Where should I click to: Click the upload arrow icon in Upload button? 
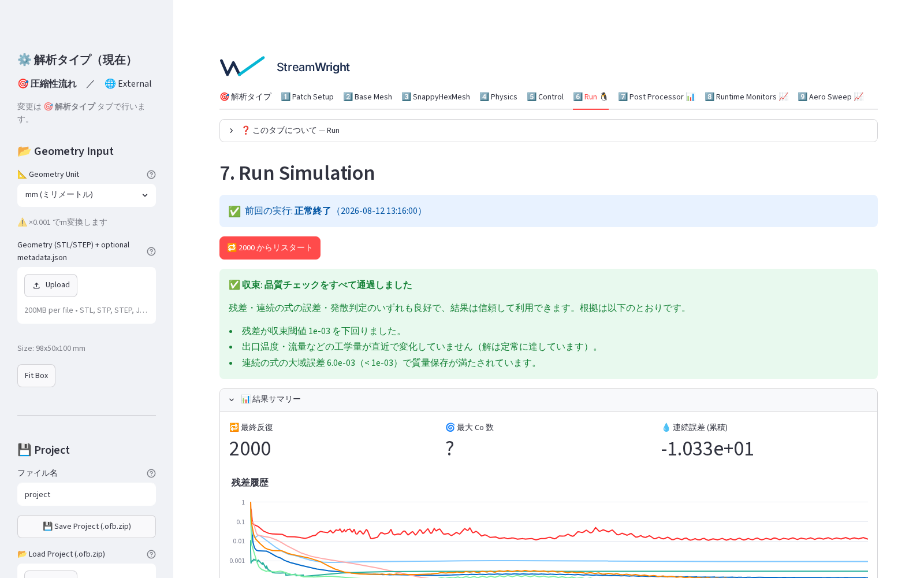pyautogui.click(x=36, y=286)
